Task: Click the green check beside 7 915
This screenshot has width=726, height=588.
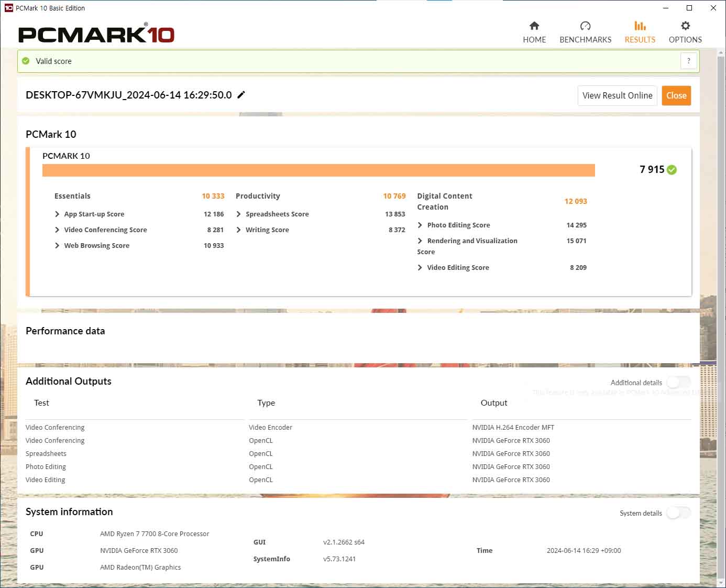Action: pyautogui.click(x=672, y=170)
